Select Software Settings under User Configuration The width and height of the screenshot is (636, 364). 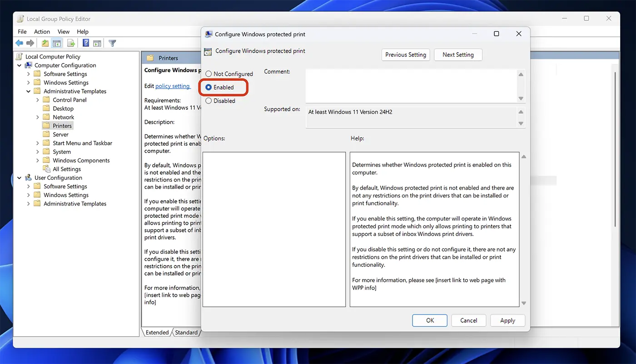[x=65, y=187]
